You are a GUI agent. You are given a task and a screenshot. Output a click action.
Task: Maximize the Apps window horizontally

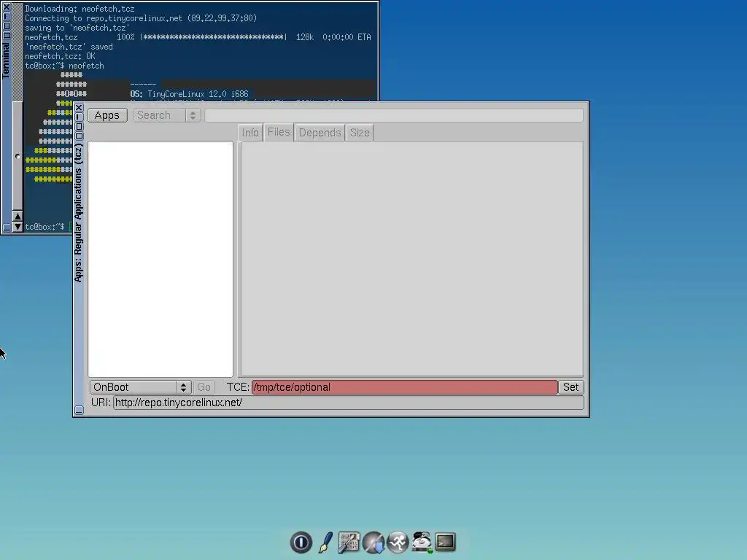[79, 136]
